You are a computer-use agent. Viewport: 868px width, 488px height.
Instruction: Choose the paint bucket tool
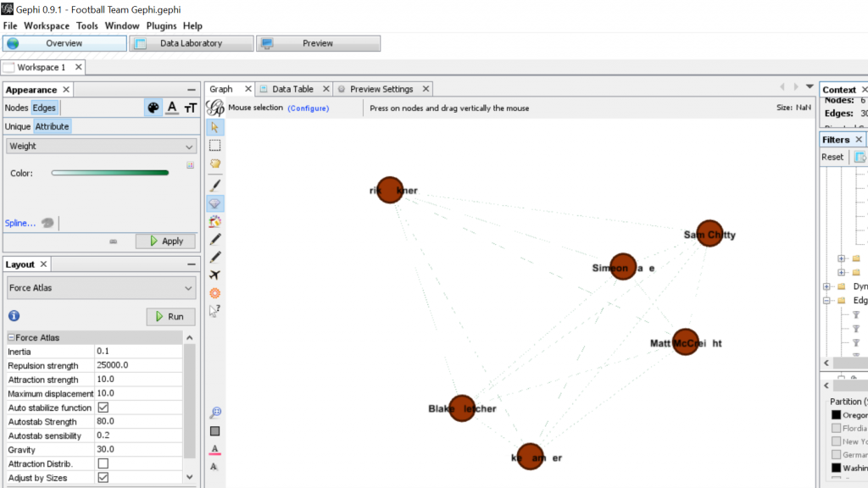point(215,221)
